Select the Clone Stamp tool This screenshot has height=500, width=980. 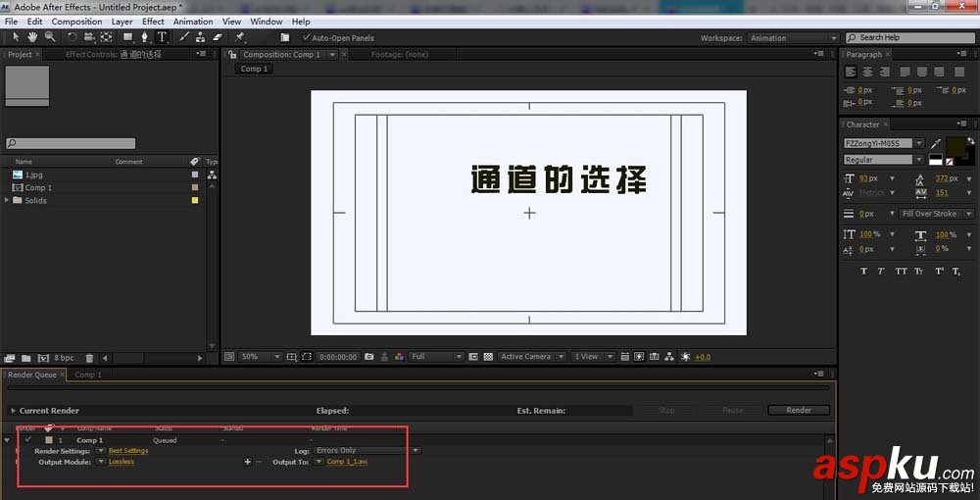pyautogui.click(x=201, y=37)
